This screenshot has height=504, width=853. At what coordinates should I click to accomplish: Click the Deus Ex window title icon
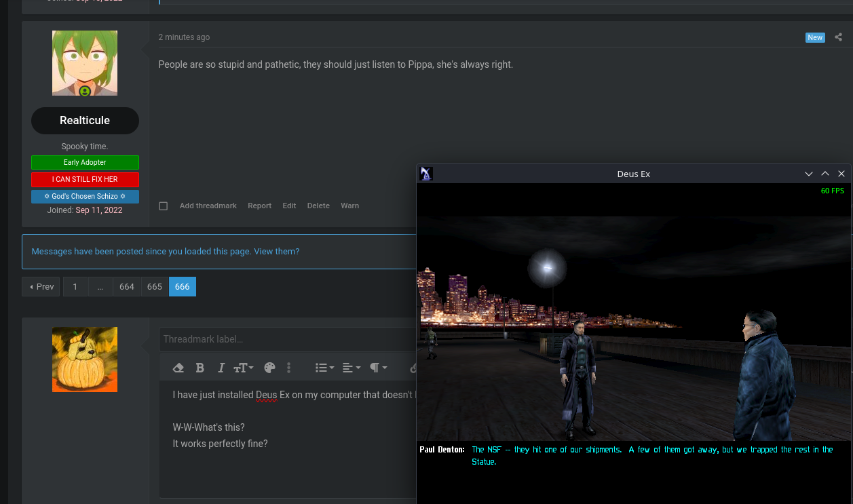point(426,174)
